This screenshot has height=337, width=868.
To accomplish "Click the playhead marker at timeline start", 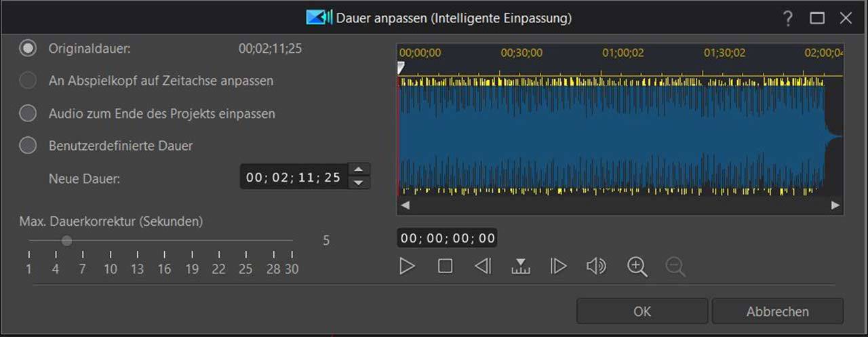I will coord(401,68).
